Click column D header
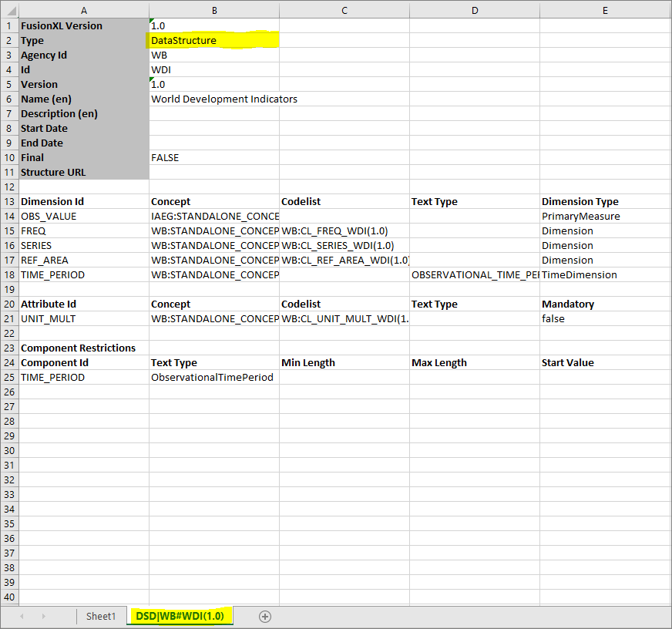This screenshot has width=672, height=629. pyautogui.click(x=474, y=10)
